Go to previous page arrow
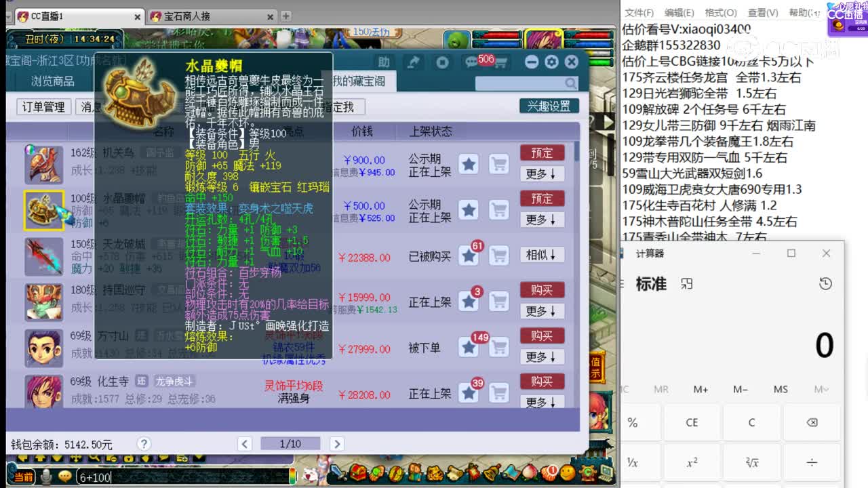868x488 pixels. pos(245,444)
